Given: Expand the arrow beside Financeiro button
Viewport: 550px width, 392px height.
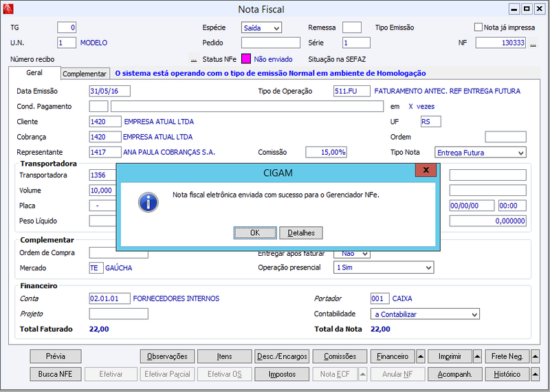Looking at the screenshot, I should (x=421, y=356).
